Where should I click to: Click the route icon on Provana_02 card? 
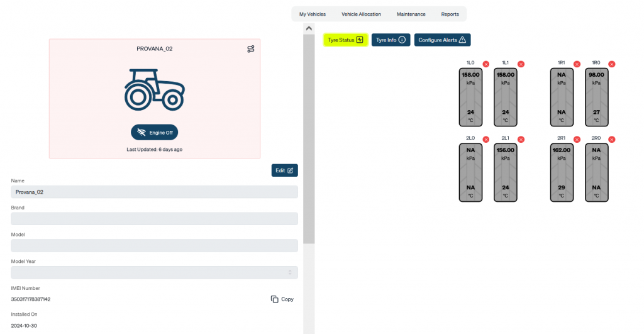(250, 49)
